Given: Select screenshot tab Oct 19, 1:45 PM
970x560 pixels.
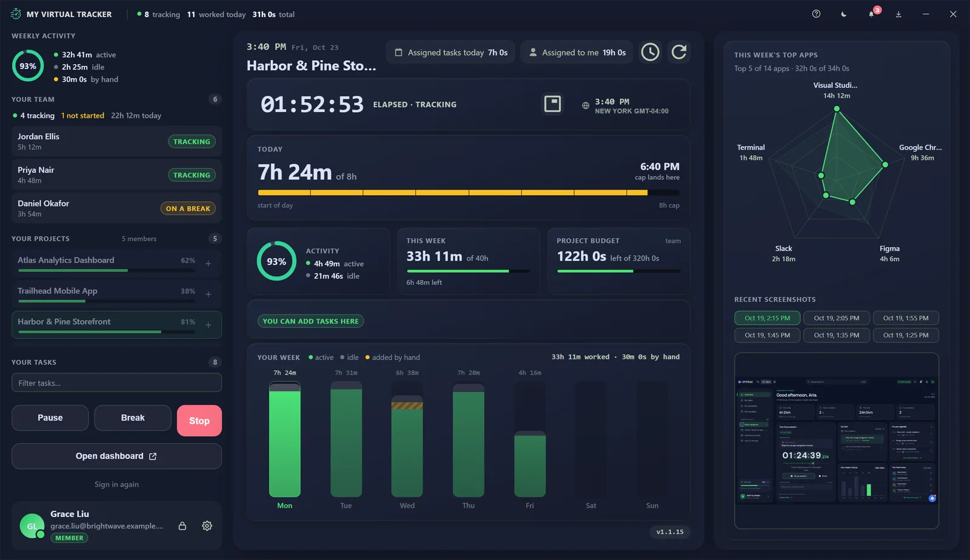Looking at the screenshot, I should pyautogui.click(x=767, y=335).
